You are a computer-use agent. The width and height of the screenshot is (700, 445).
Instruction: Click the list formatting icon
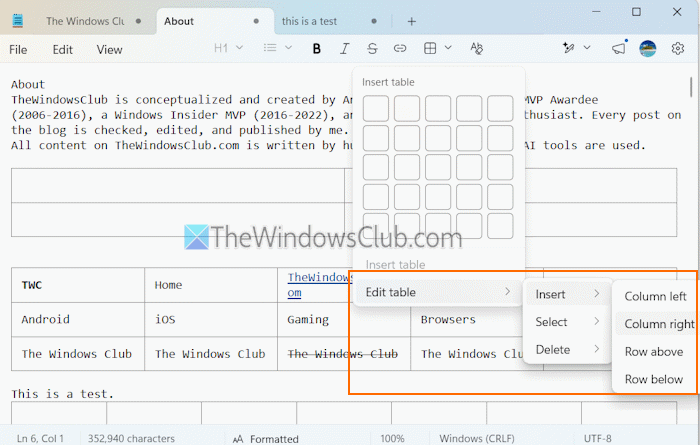click(x=270, y=48)
